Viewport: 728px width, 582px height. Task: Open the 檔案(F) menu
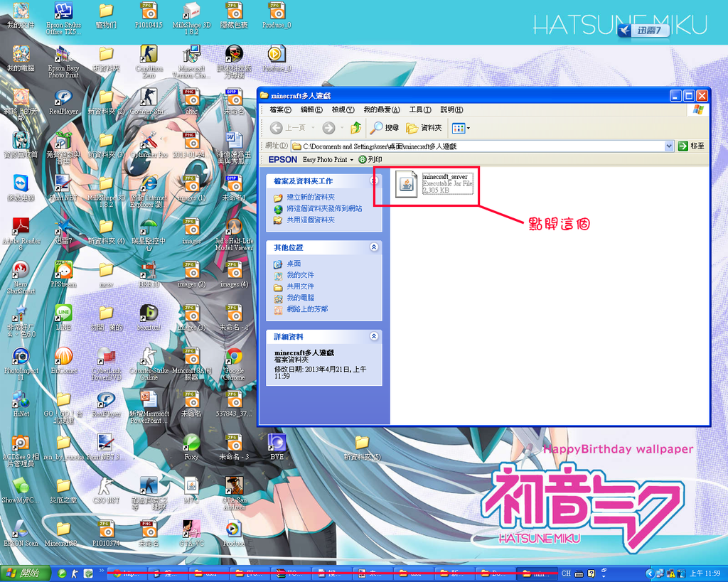[280, 109]
